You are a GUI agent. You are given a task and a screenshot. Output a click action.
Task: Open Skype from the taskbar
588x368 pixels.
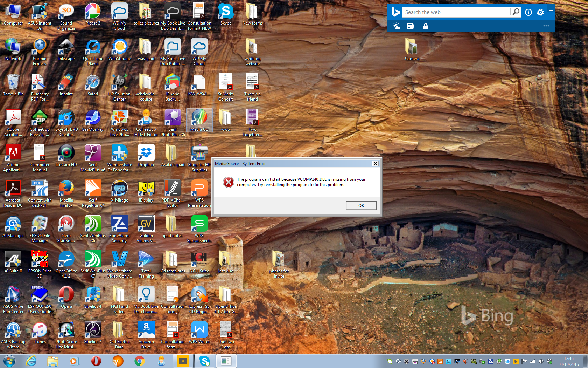[204, 361]
